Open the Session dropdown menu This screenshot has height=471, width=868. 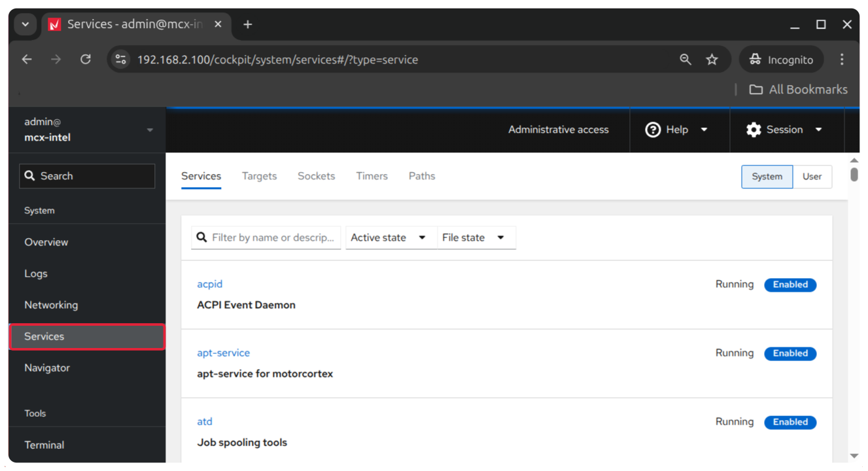[x=784, y=130]
